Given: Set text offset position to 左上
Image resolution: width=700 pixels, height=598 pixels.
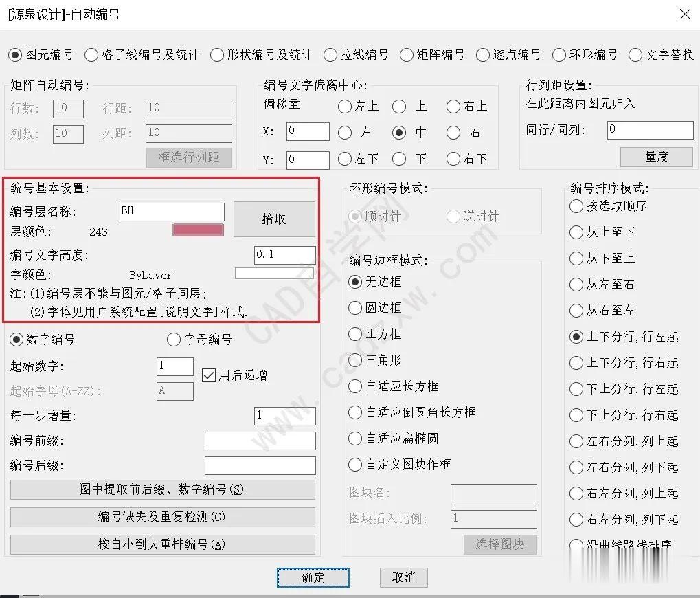Looking at the screenshot, I should pos(344,107).
